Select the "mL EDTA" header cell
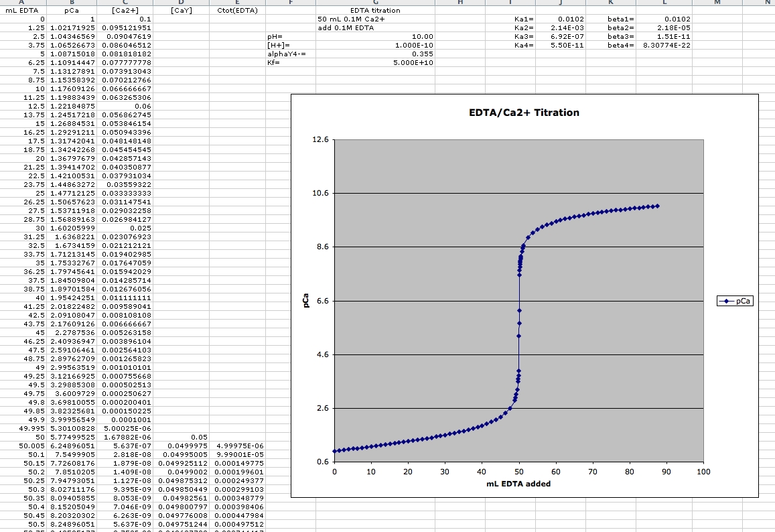Image resolution: width=775 pixels, height=532 pixels. (21, 11)
